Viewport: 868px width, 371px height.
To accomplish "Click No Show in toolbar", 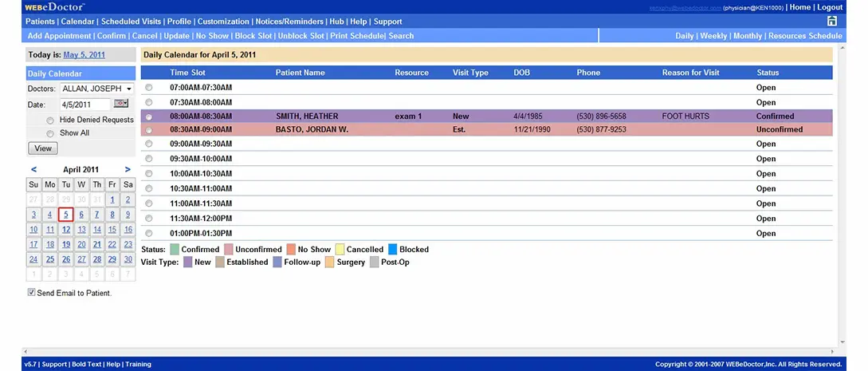I will (x=212, y=36).
